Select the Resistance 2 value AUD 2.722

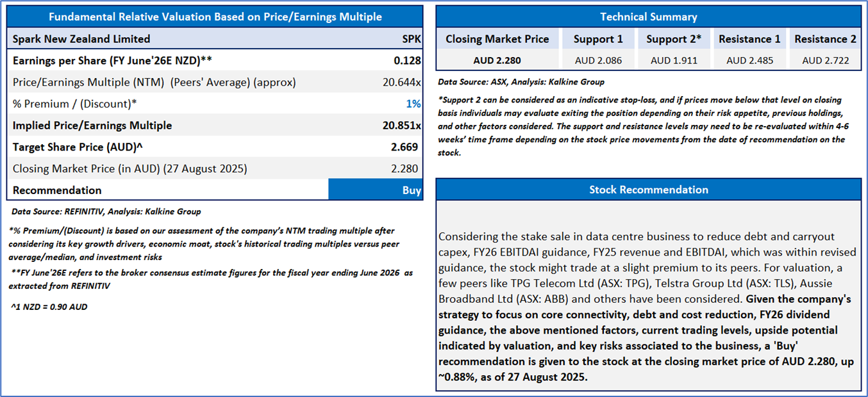coord(825,61)
